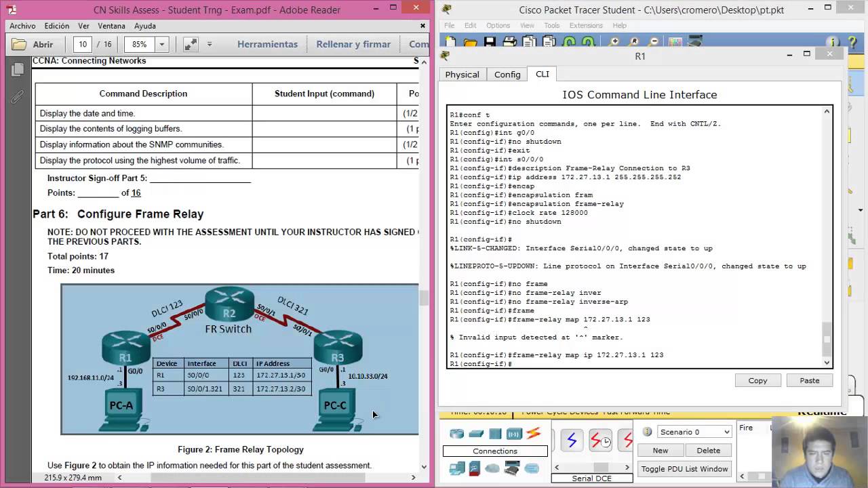Screen dimensions: 868x488
Task: Click the Paste icon in Packet Tracer toolbar
Action: [x=549, y=42]
